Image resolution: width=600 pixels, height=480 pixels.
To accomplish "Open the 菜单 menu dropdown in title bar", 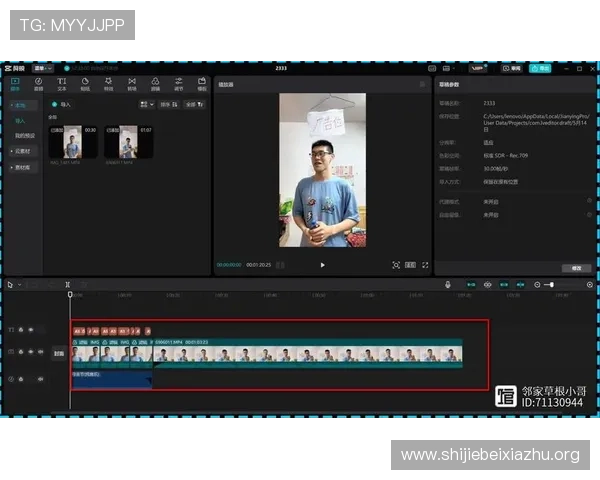I will pyautogui.click(x=43, y=68).
